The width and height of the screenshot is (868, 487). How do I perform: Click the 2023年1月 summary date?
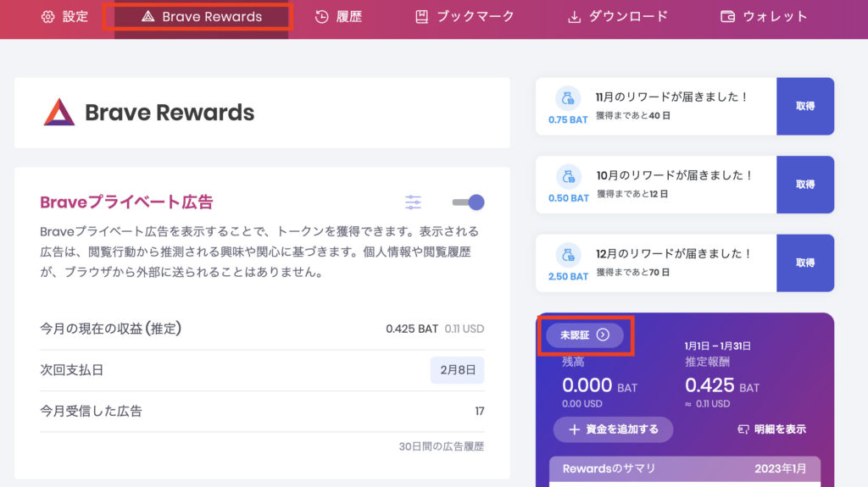[x=781, y=468]
